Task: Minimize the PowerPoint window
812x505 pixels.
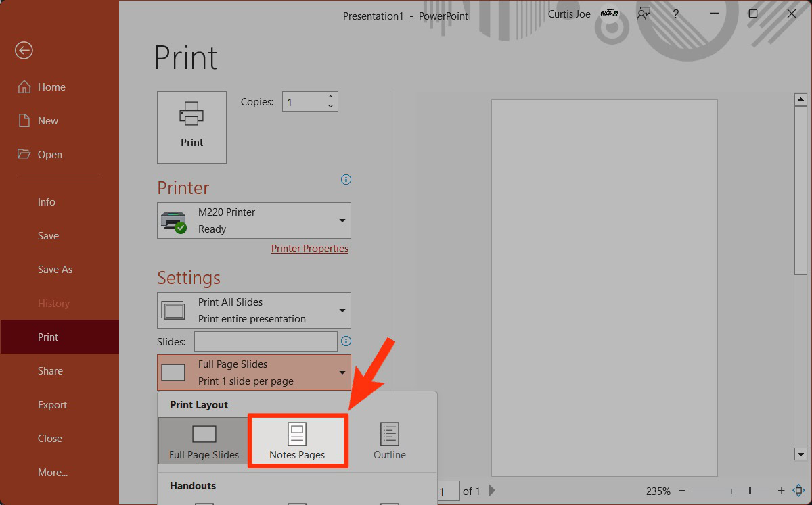Action: coord(716,14)
